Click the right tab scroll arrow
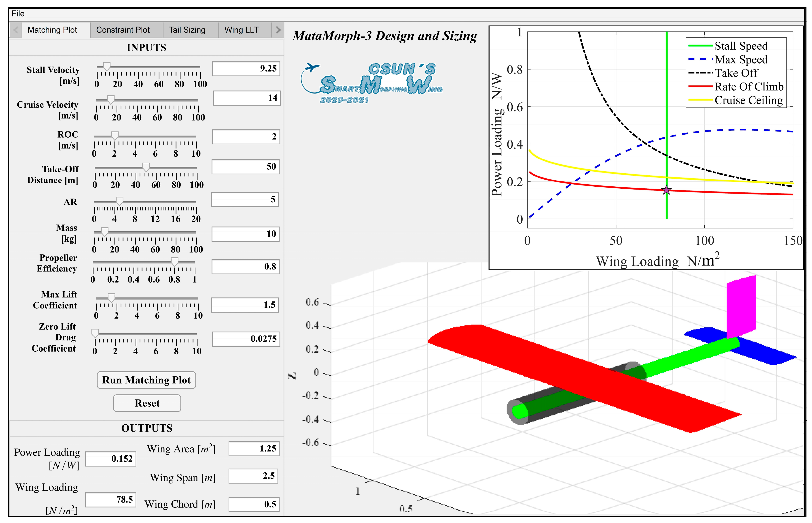This screenshot has height=523, width=812. point(278,30)
